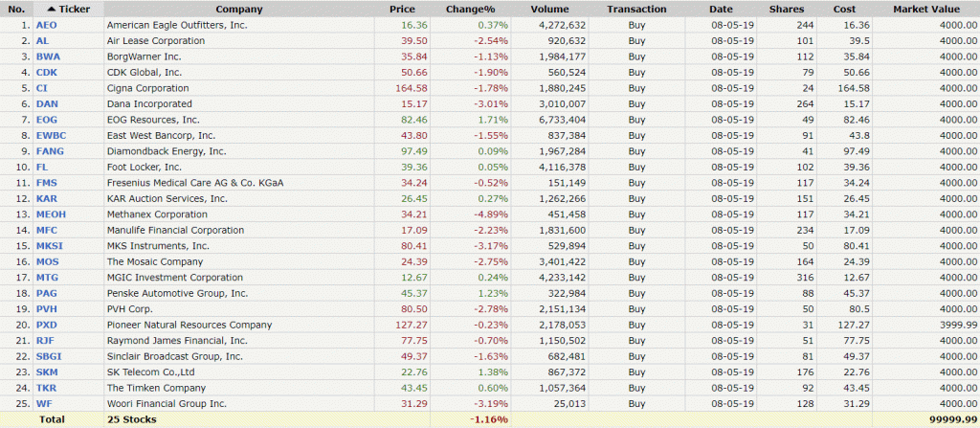980x428 pixels.
Task: Open the PVH ticker link
Action: 47,309
